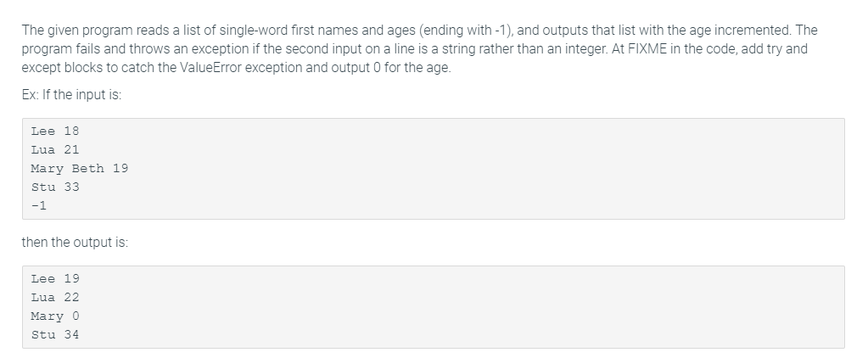The image size is (868, 358).
Task: Click the "Lee 19" output line
Action: tap(55, 279)
